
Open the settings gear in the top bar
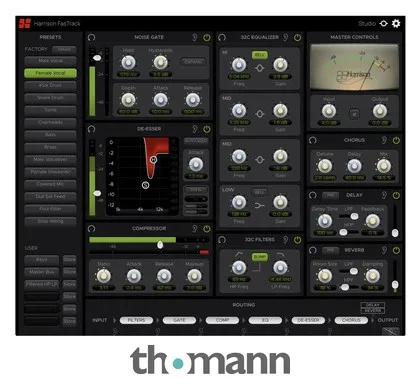pos(396,23)
